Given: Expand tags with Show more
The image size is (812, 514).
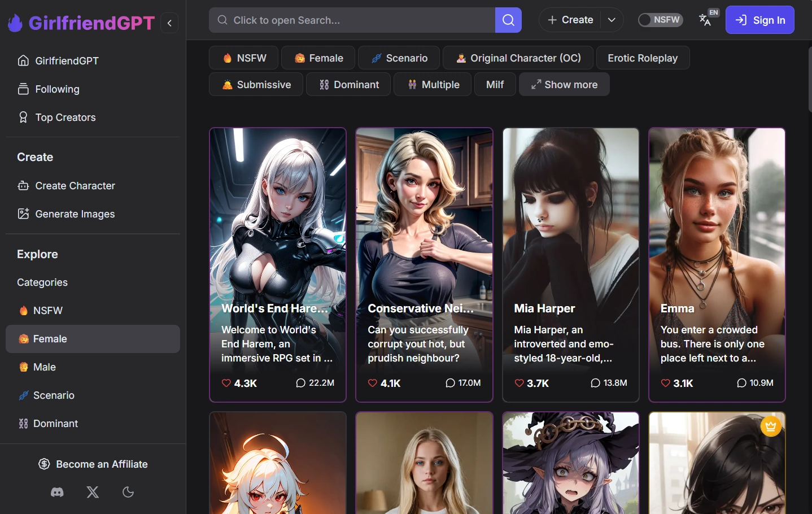Looking at the screenshot, I should pos(564,85).
